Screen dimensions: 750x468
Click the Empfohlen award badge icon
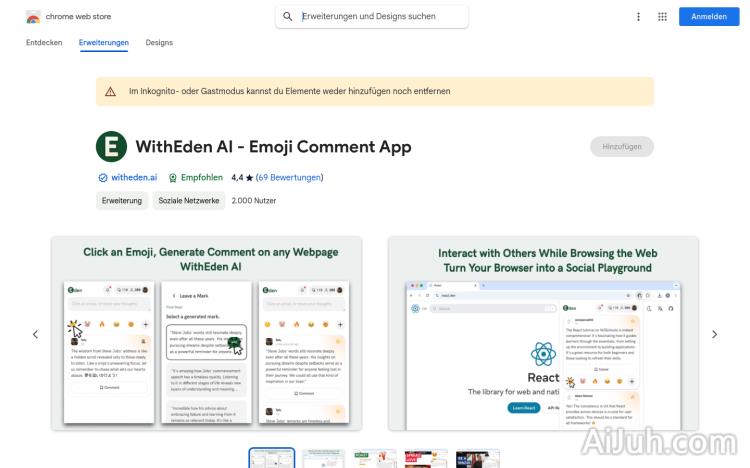click(173, 178)
